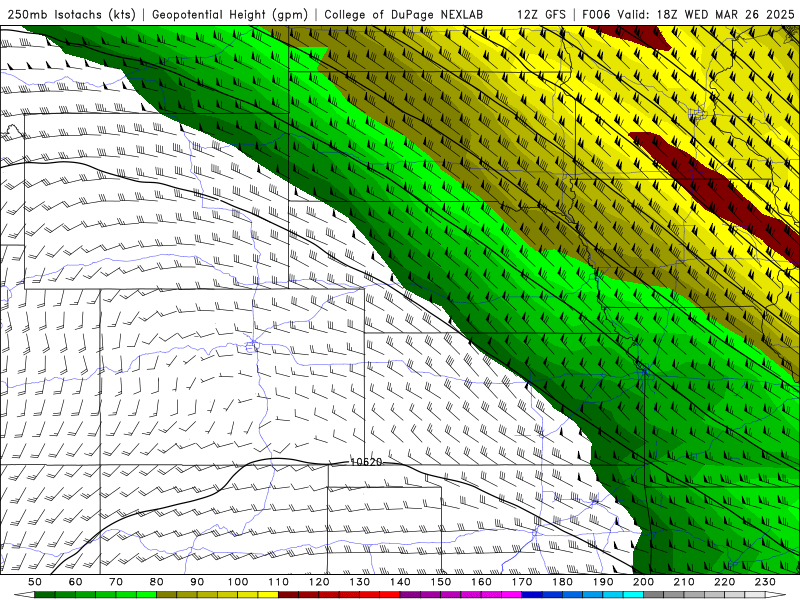Pick the darkest green swatch starting the color bar

(45, 595)
